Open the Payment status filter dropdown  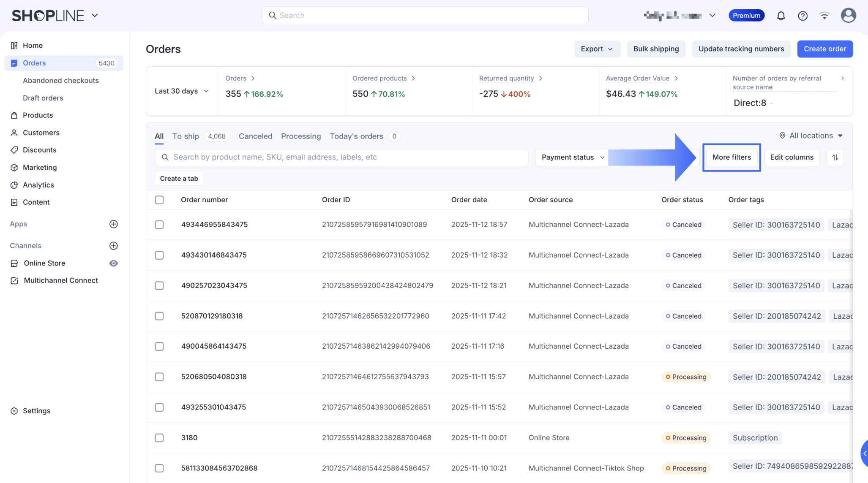[572, 157]
